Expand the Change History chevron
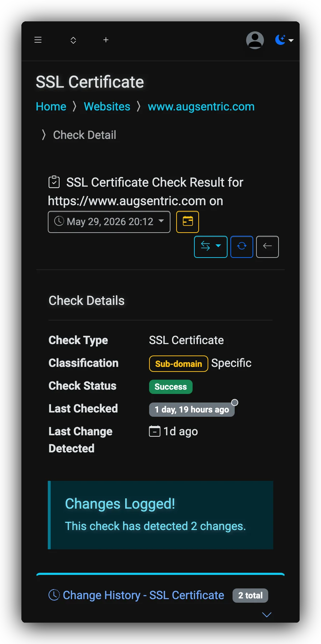This screenshot has height=644, width=321. coord(267,614)
